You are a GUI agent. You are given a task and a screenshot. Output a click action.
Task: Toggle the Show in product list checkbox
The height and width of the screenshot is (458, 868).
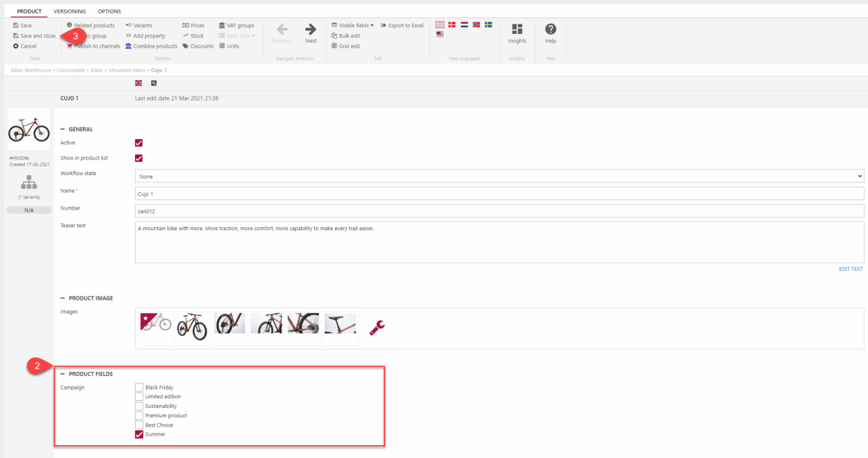[139, 158]
